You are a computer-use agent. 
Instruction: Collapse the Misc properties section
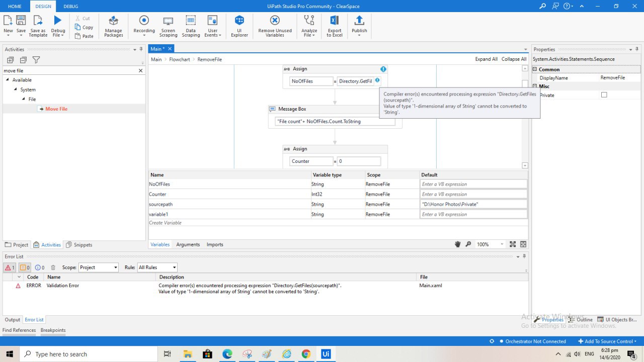[535, 86]
